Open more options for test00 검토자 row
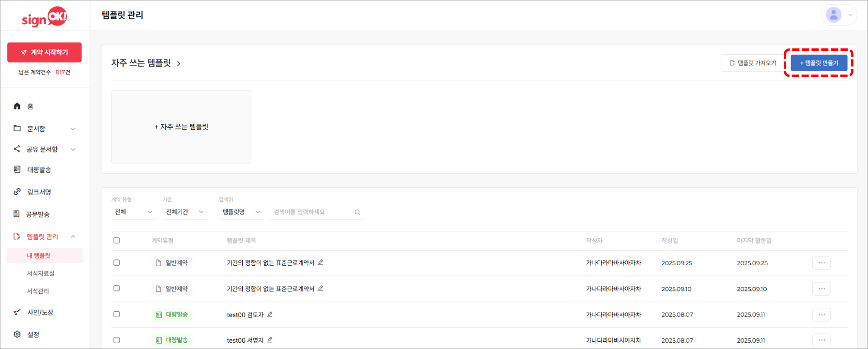This screenshot has height=349, width=868. point(821,315)
